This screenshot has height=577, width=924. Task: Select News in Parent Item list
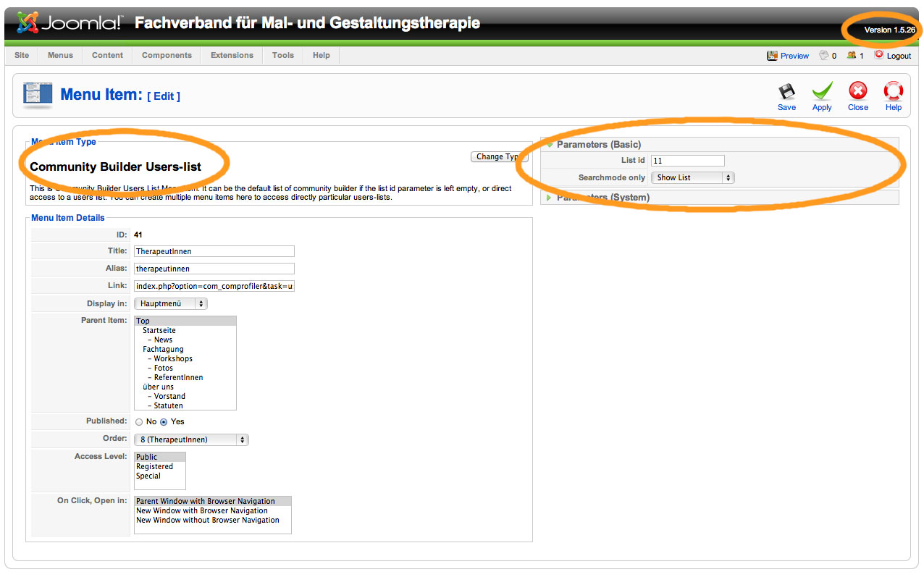point(163,340)
